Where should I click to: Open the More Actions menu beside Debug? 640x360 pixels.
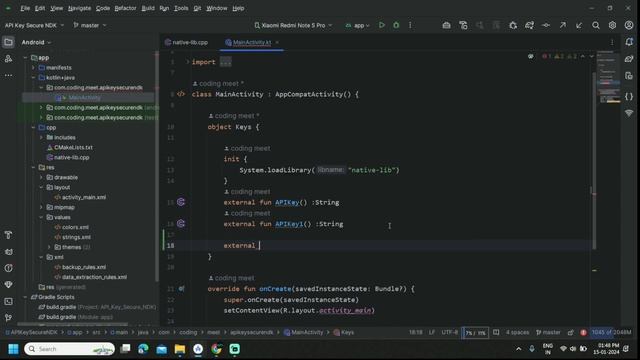tap(410, 25)
